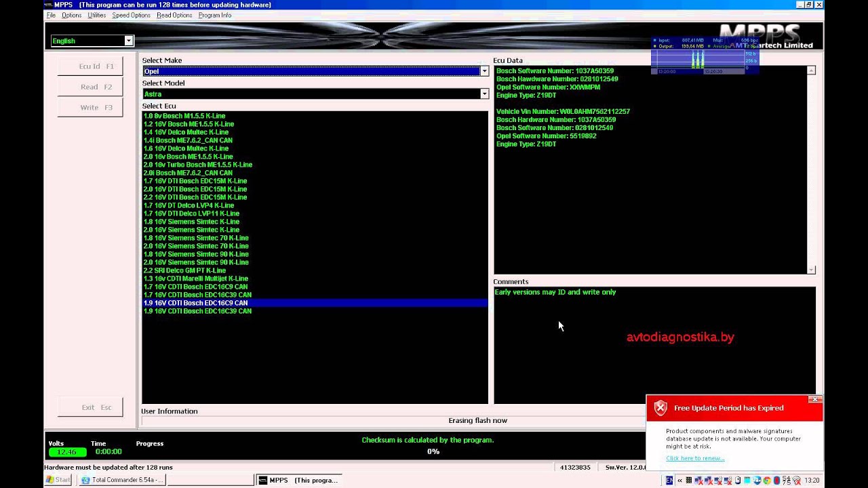Select '2.0 16V Siemens Simtec 70 K-Line' ECU
Image resolution: width=868 pixels, height=488 pixels.
[196, 246]
